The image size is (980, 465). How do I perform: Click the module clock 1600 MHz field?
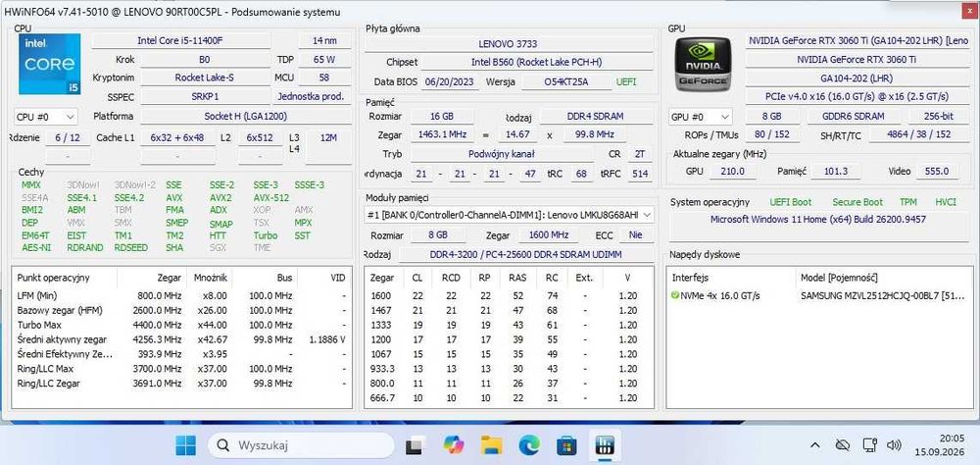point(550,235)
